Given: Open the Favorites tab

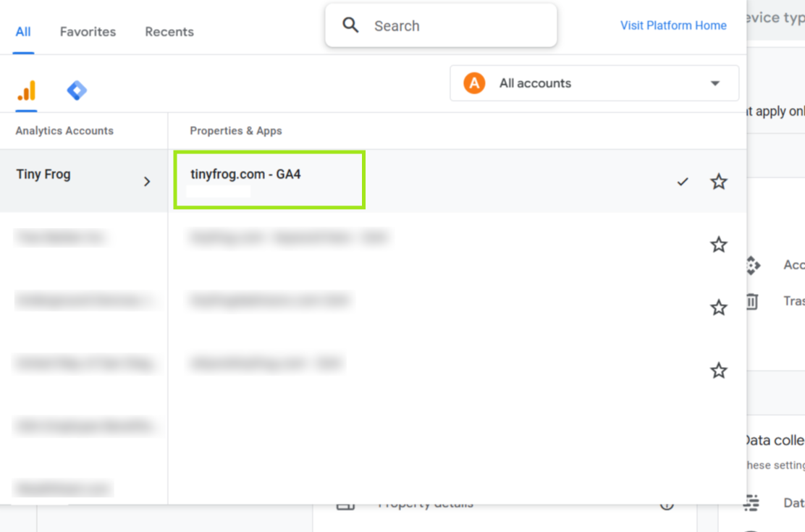Looking at the screenshot, I should (x=88, y=32).
